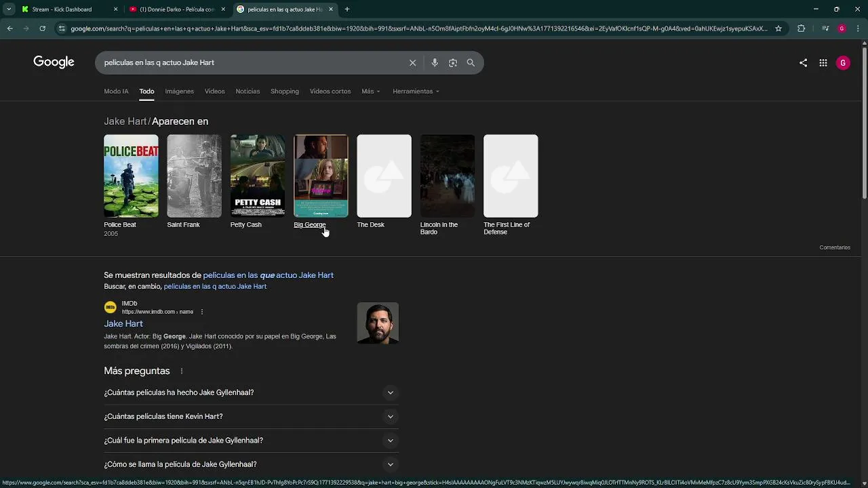Close the Kick Dashboard tab

[x=115, y=9]
